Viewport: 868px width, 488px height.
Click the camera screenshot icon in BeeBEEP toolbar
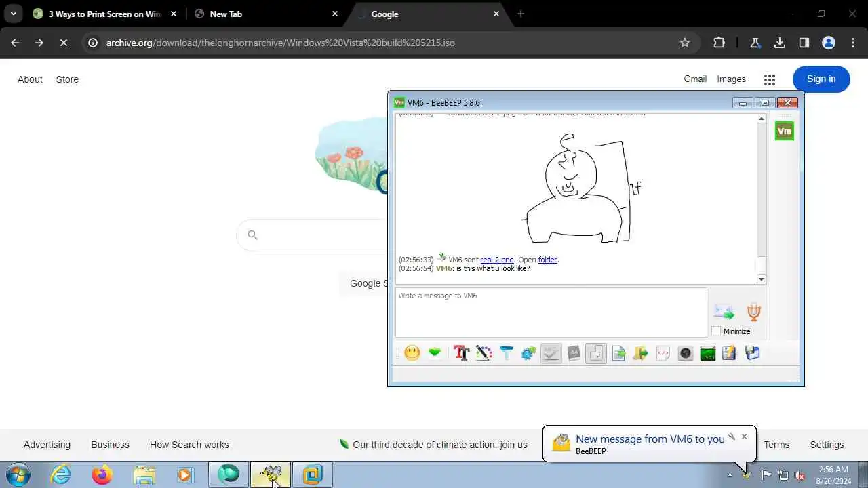(686, 352)
